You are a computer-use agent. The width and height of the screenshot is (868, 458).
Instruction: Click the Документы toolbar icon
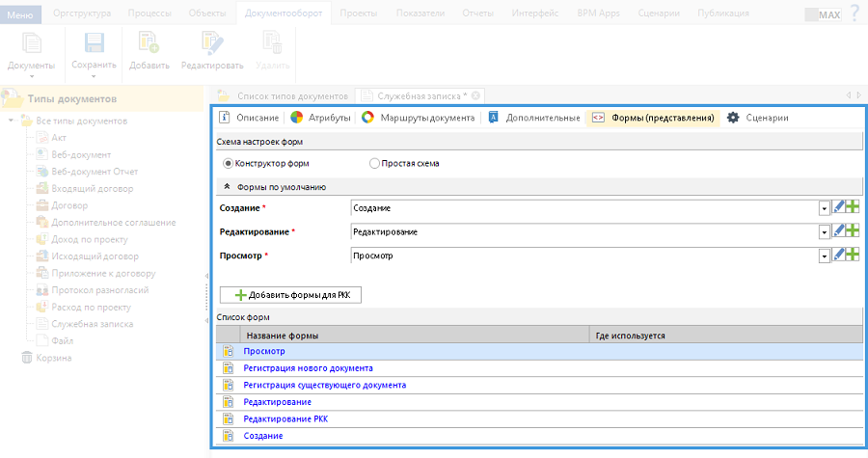pos(31,43)
